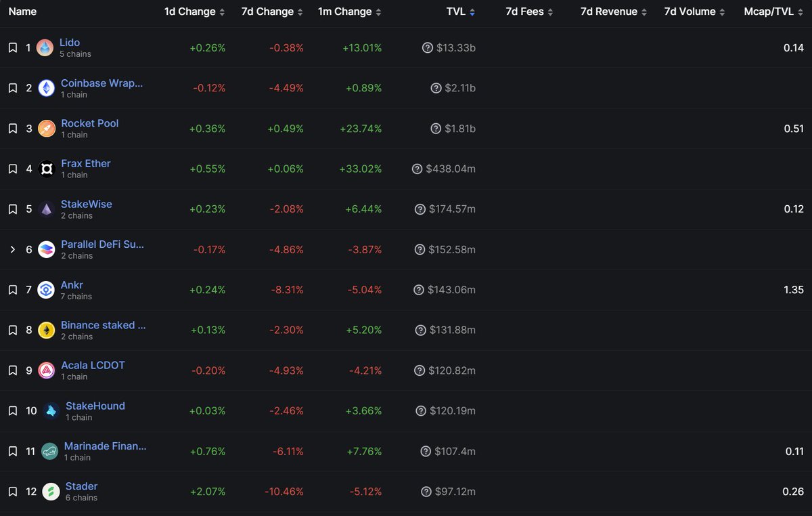
Task: Show TVL help icon for $152.58m
Action: 420,250
